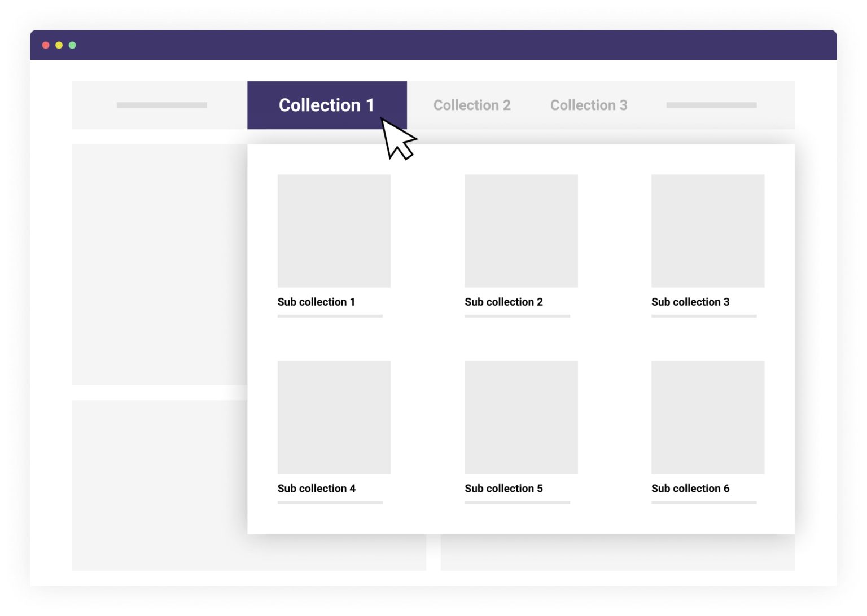Image resolution: width=867 pixels, height=616 pixels.
Task: Open the Sub collection 5 link
Action: click(x=503, y=489)
